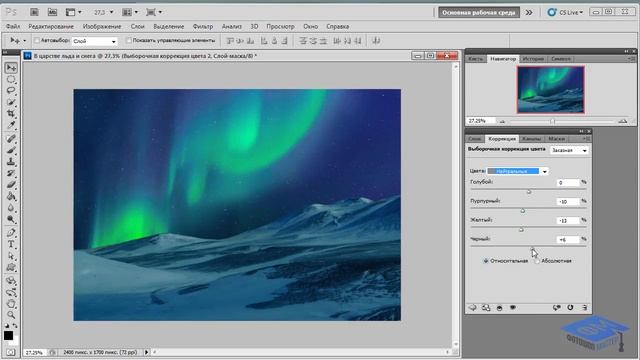Click the Основная рабочая среда workspace button

coord(479,12)
